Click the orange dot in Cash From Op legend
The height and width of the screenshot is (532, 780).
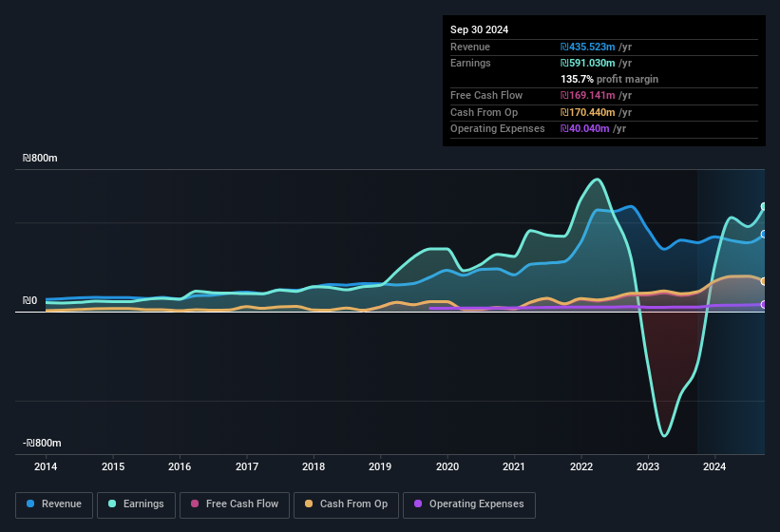click(x=309, y=503)
